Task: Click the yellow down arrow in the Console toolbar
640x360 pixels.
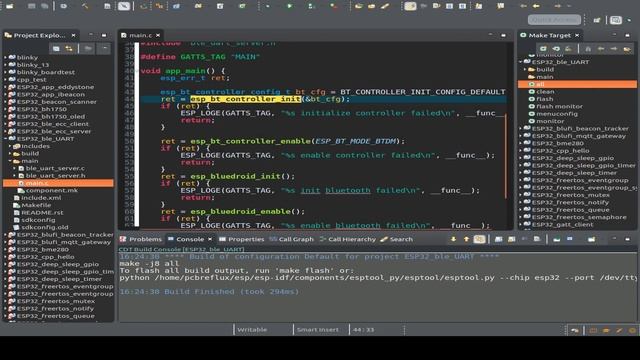Action: pyautogui.click(x=453, y=239)
